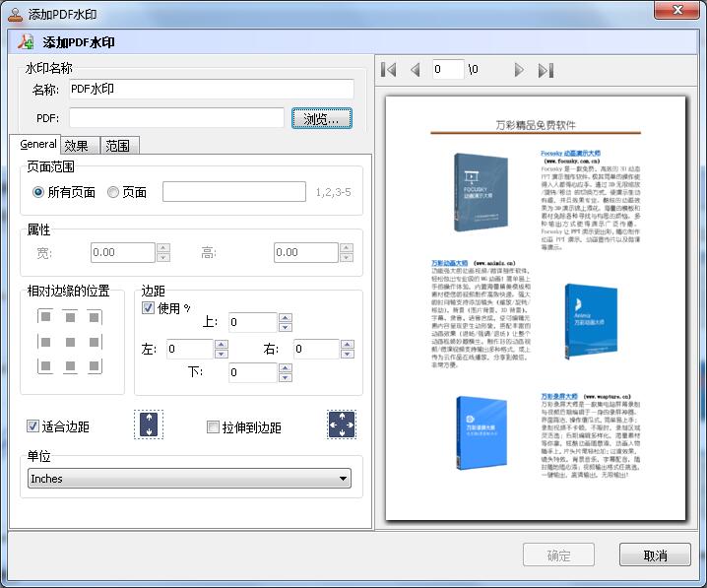Image resolution: width=707 pixels, height=588 pixels.
Task: Select the 页面 radio button
Action: (x=113, y=192)
